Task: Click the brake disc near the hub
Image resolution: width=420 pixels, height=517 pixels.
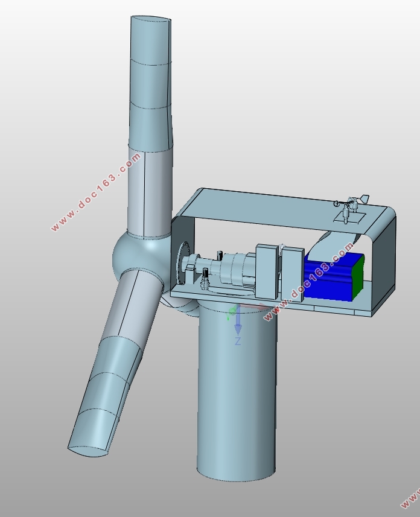Action: tap(180, 262)
